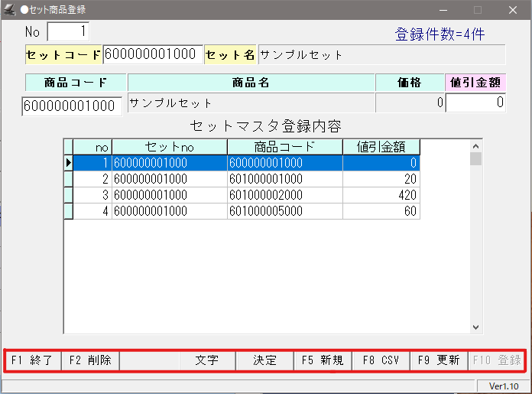
Task: Export data using F8 CSV button
Action: [x=381, y=360]
